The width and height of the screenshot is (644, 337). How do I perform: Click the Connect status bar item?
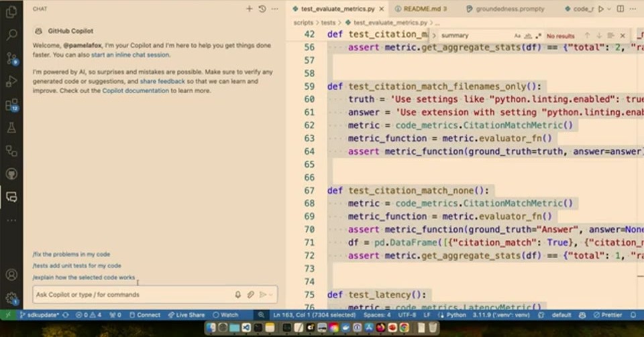145,315
